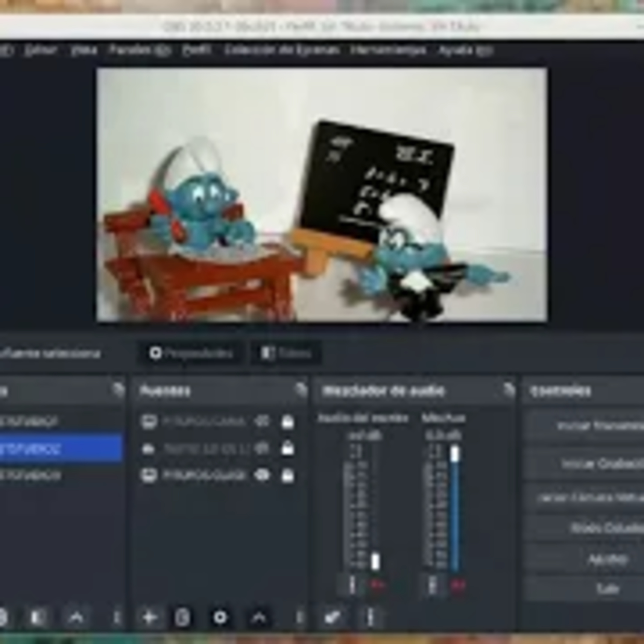This screenshot has width=644, height=644.
Task: Toggle the lock on the middle source
Action: 288,449
